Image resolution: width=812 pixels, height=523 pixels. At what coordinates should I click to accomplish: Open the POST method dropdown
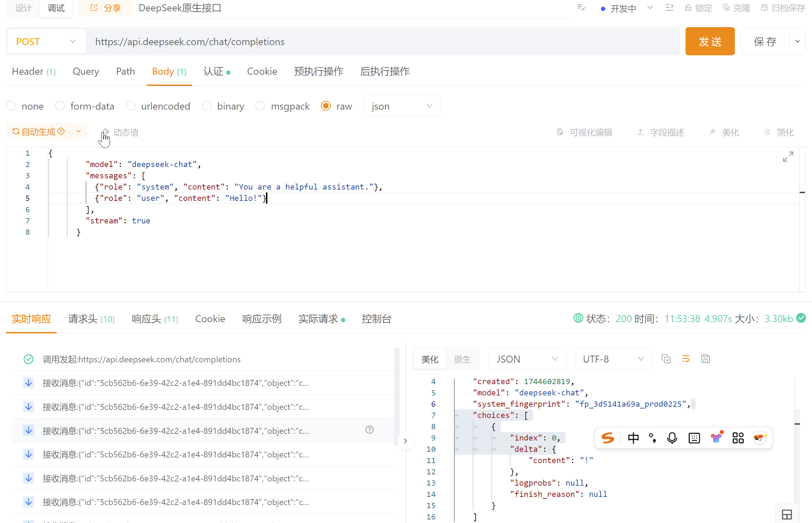[47, 42]
